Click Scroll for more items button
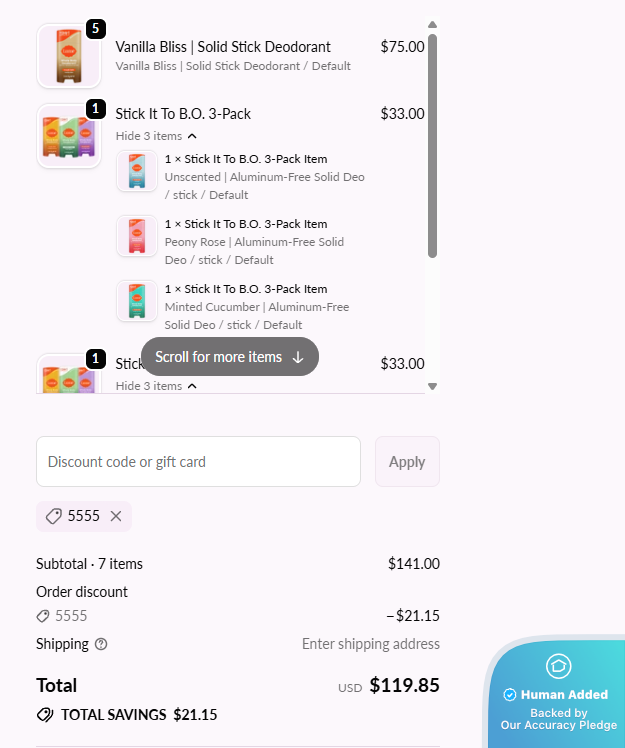The image size is (625, 748). [230, 357]
